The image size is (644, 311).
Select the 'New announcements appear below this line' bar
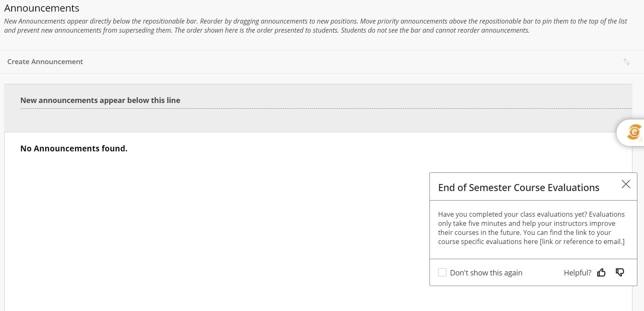coord(100,100)
